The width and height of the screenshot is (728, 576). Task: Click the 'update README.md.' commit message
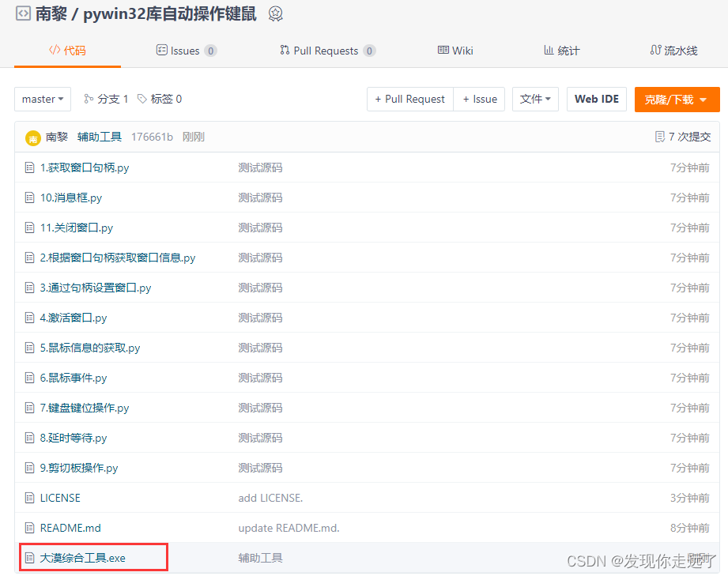tap(289, 528)
